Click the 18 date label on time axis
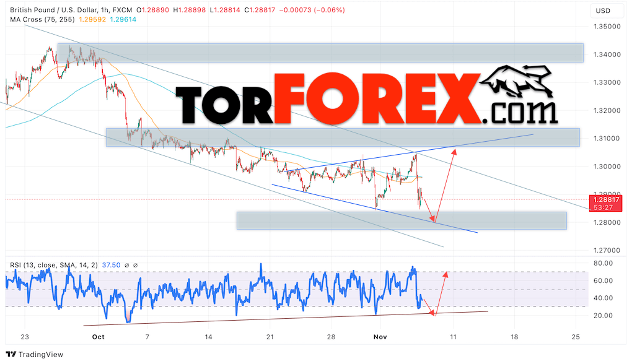Image resolution: width=632 pixels, height=364 pixels. [x=514, y=337]
